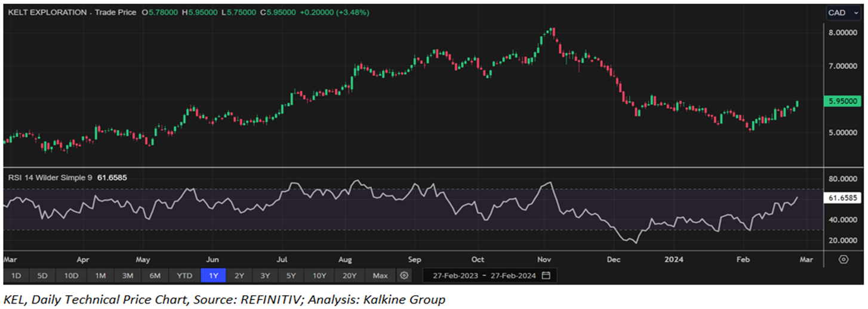Click the +0.20000 (+3.48%) change value

334,12
